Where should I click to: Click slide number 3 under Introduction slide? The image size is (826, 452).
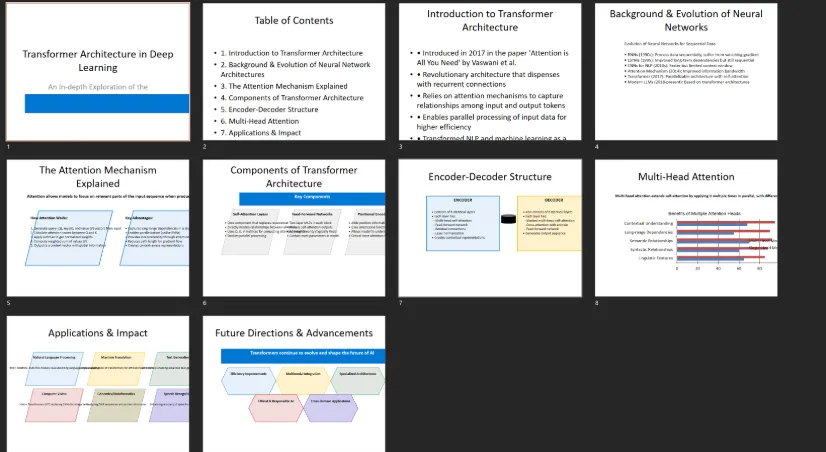click(x=400, y=146)
